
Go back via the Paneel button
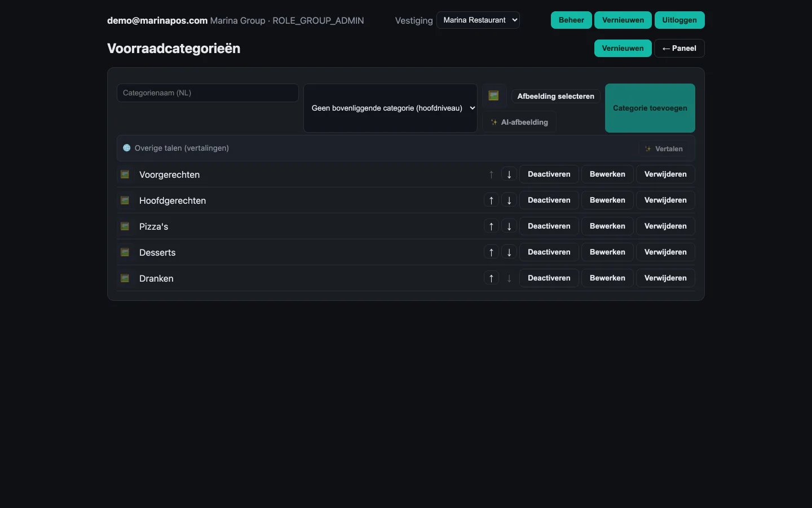click(679, 49)
